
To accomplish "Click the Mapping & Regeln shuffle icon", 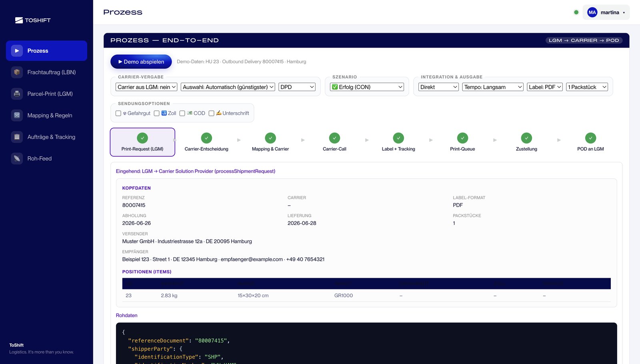I will (17, 115).
